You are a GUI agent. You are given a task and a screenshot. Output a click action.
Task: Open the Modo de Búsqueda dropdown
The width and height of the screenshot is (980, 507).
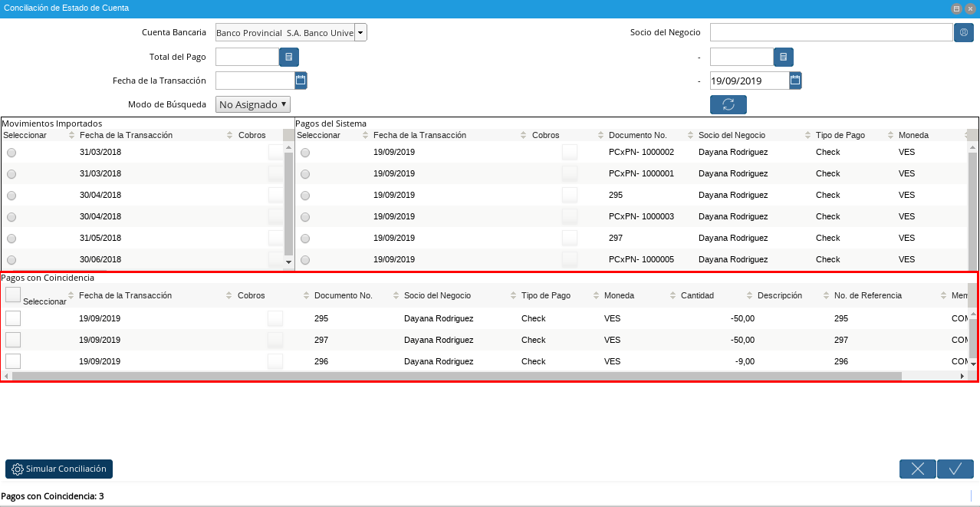253,104
